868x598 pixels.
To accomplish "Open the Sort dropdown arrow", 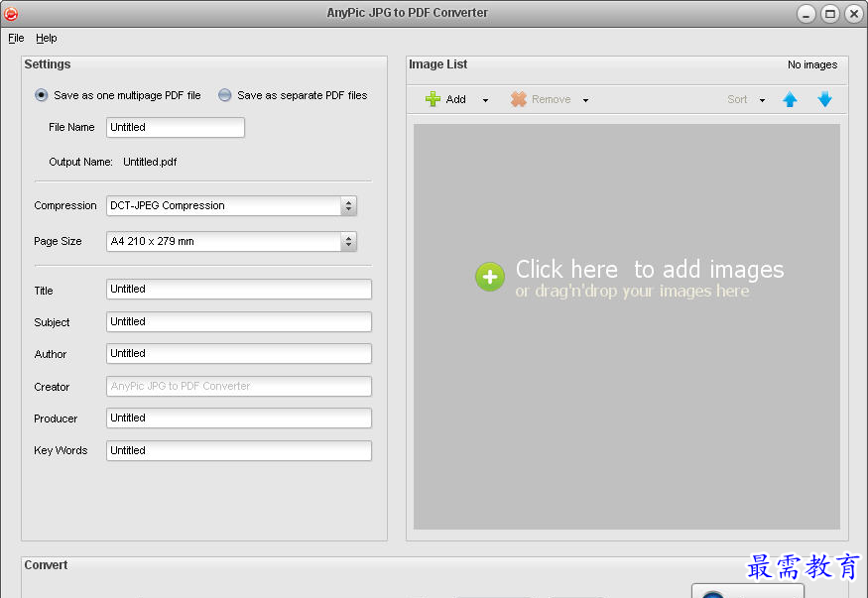I will (x=762, y=100).
